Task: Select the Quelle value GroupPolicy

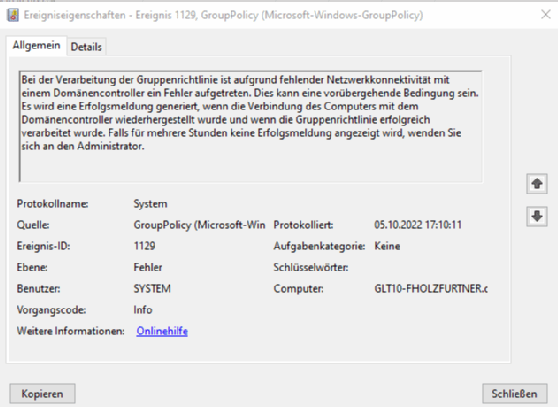Action: point(199,225)
